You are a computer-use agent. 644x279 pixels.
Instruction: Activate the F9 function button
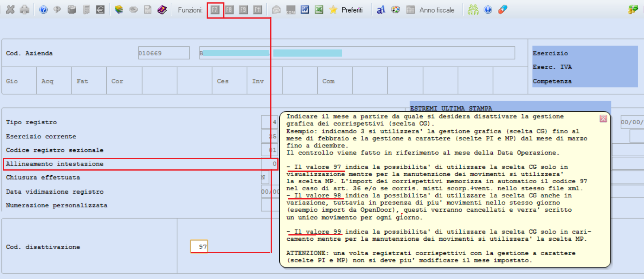(x=243, y=10)
